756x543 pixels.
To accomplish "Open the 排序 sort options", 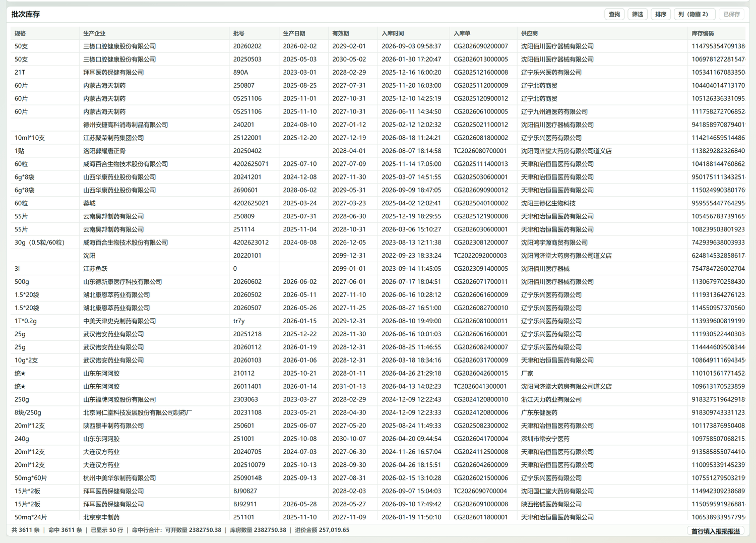I will pos(661,14).
